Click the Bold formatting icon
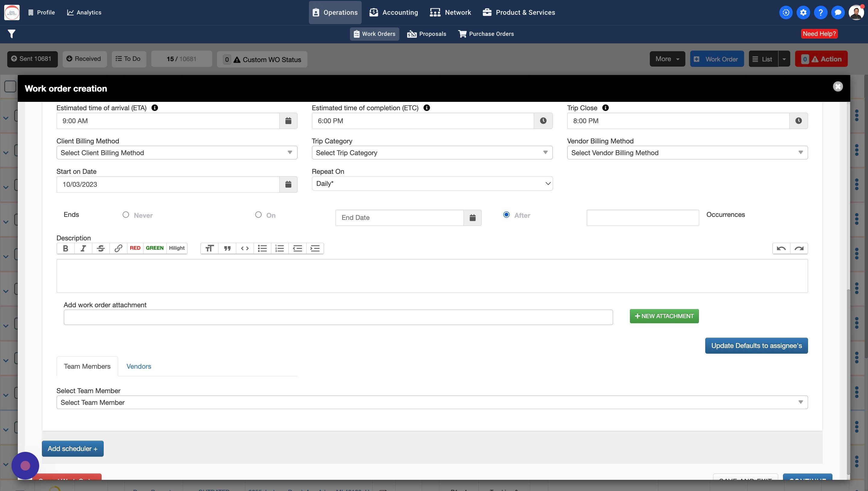 click(x=65, y=248)
